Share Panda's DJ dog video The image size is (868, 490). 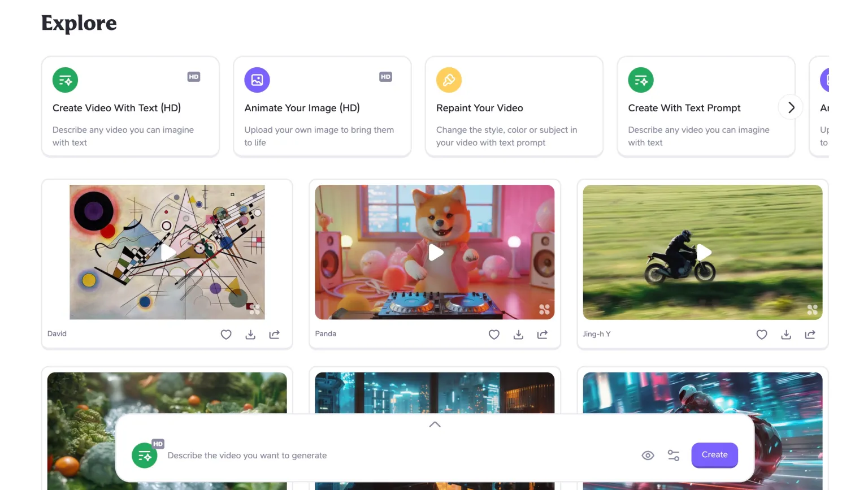[x=542, y=335]
